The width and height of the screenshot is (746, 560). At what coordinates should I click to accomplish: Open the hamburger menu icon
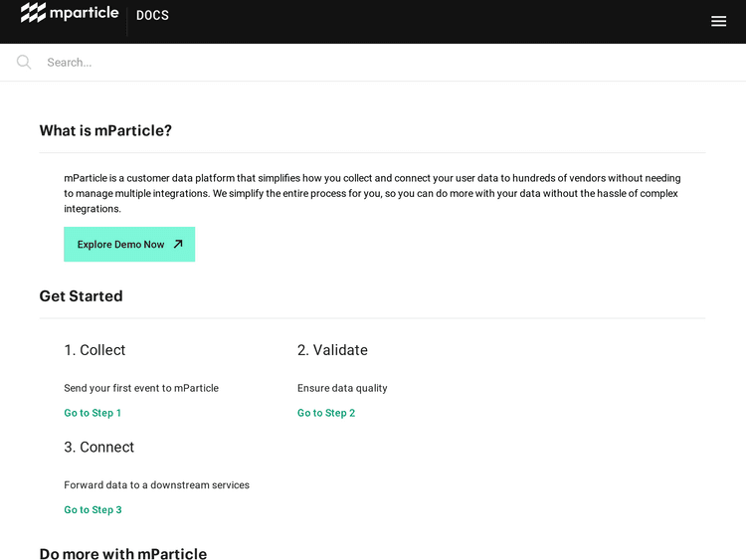[718, 21]
